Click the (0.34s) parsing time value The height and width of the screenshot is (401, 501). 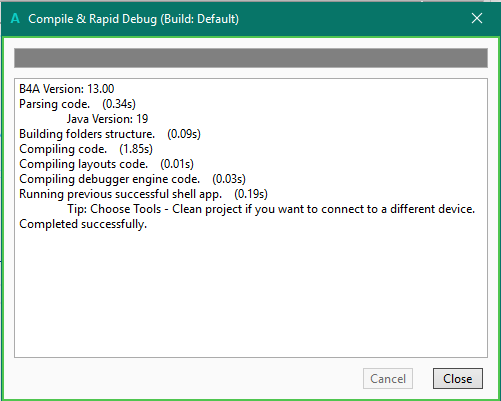(x=119, y=104)
